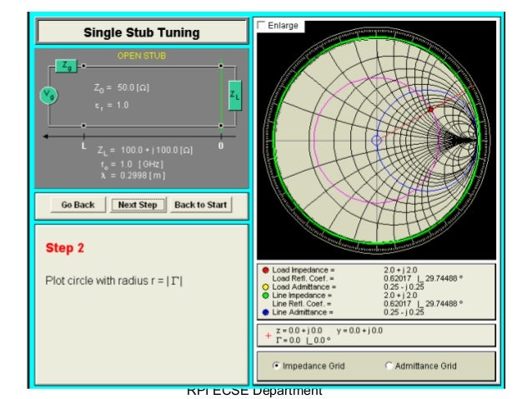Select the green Line Impedance legend dot

pos(265,294)
